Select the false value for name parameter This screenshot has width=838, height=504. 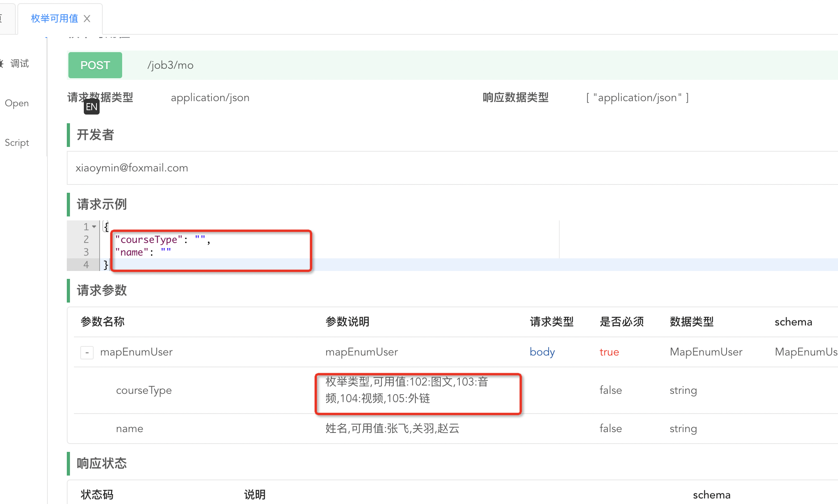pos(610,428)
